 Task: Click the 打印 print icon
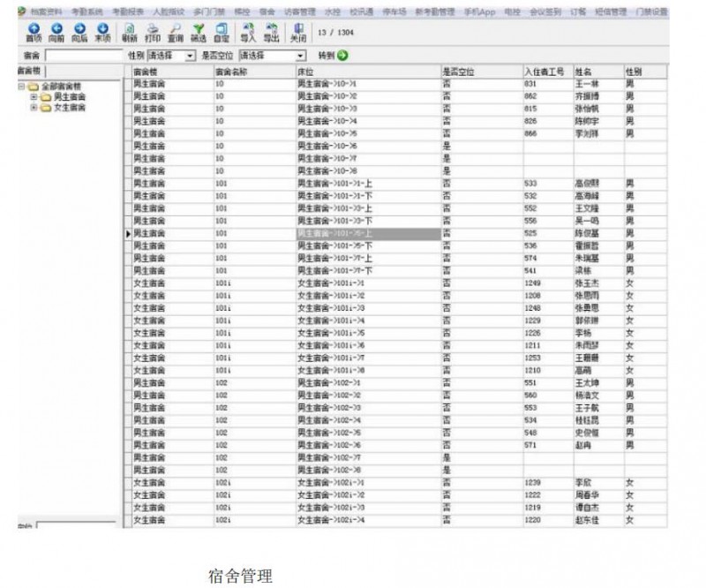[152, 33]
